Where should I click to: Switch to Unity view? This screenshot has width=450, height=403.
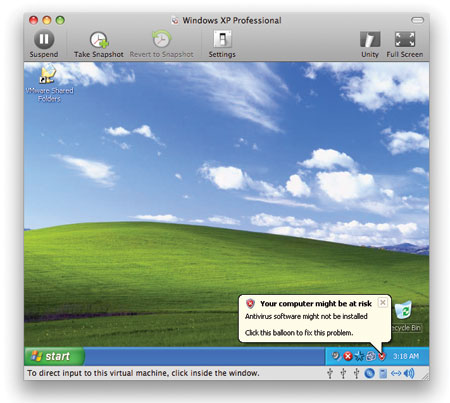pyautogui.click(x=370, y=44)
